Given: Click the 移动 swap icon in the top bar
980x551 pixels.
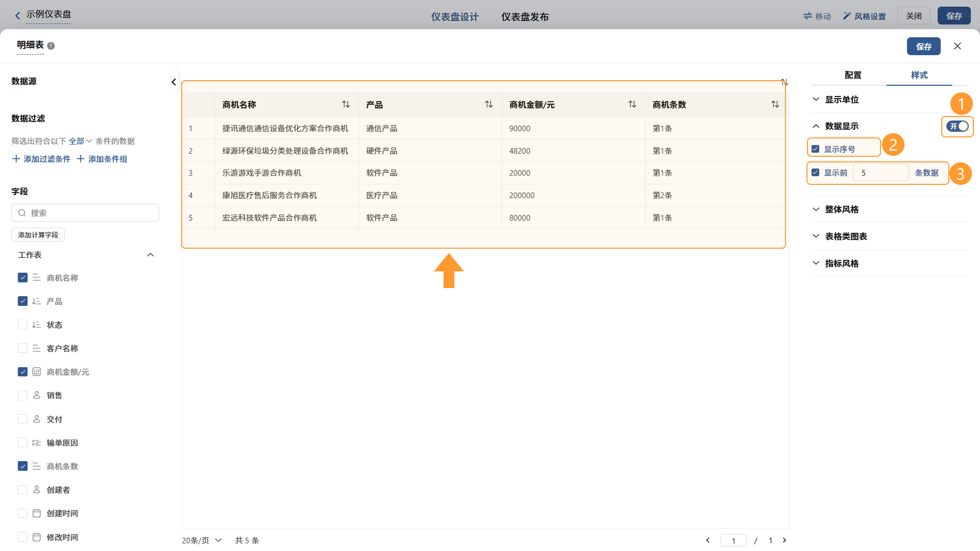Looking at the screenshot, I should [807, 16].
